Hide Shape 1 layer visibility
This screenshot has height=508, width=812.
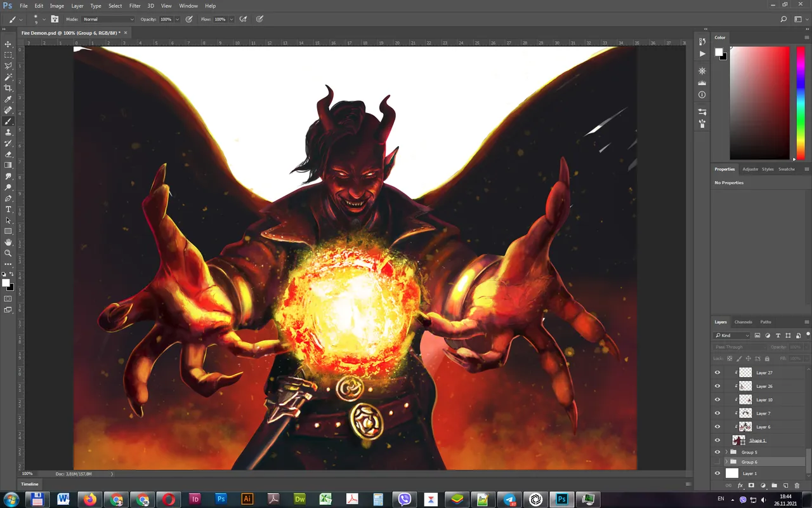pos(717,440)
